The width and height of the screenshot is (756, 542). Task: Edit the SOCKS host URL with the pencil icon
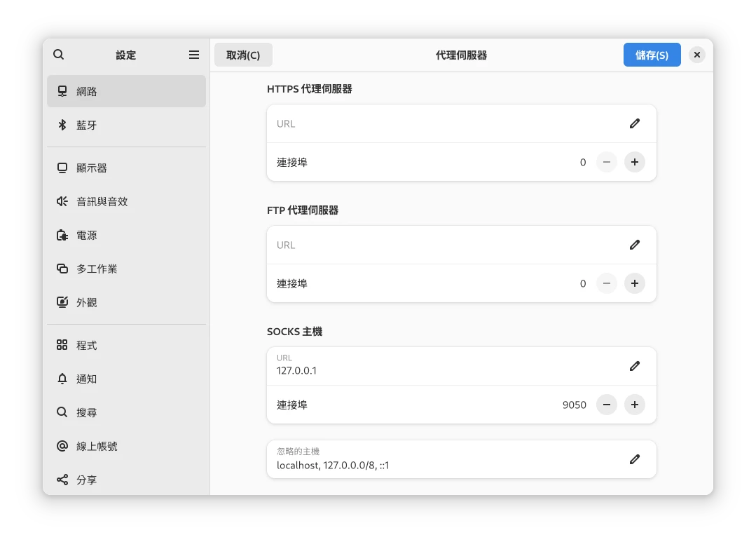[x=634, y=366]
